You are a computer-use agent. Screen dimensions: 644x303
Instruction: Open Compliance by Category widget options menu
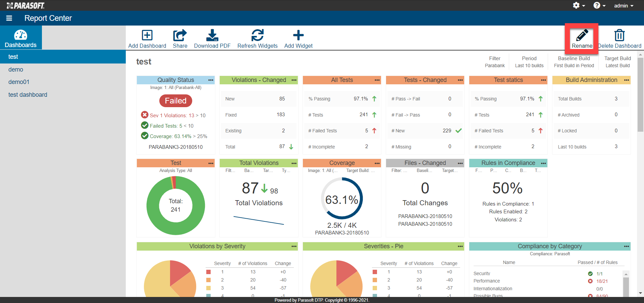coord(627,247)
